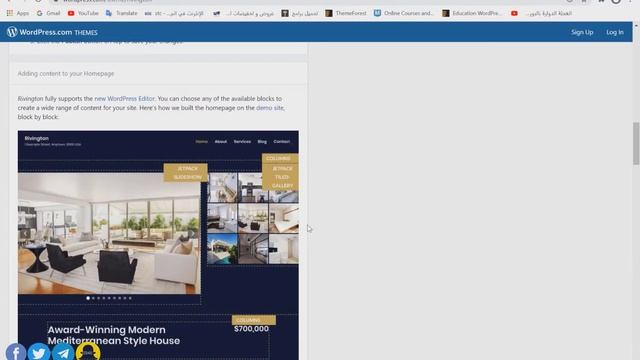This screenshot has width=640, height=360.
Task: Click the WordPress.com logo icon
Action: 12,32
